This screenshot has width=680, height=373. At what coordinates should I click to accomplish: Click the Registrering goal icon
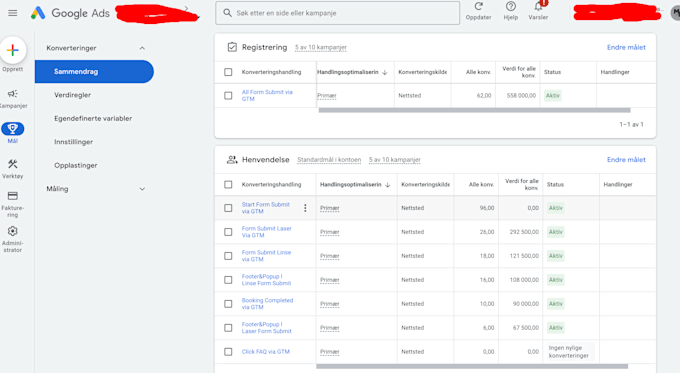[x=232, y=47]
